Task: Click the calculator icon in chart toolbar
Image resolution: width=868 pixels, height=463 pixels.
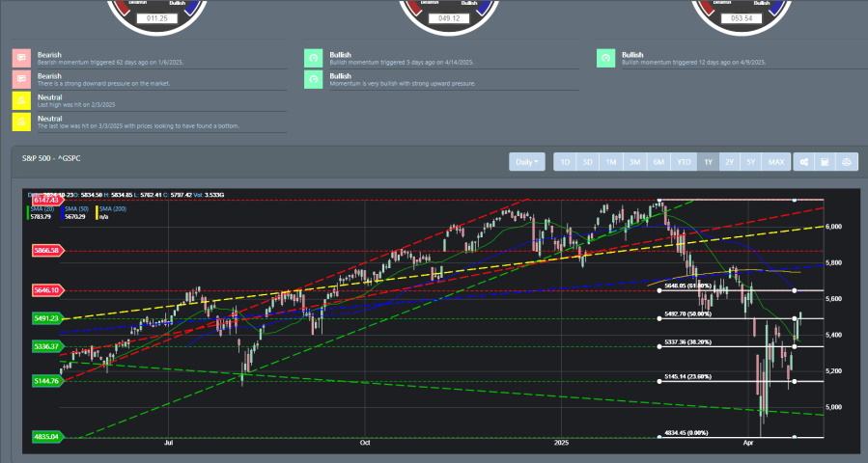Action: (825, 162)
